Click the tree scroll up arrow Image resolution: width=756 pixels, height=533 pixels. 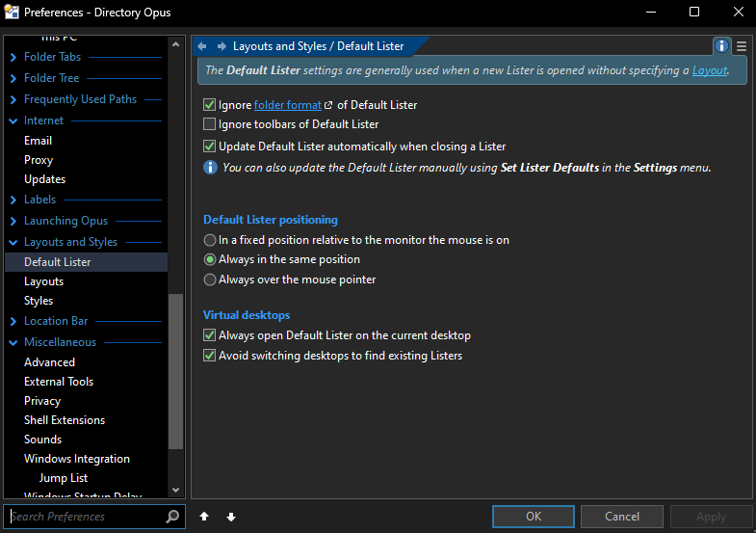point(175,44)
